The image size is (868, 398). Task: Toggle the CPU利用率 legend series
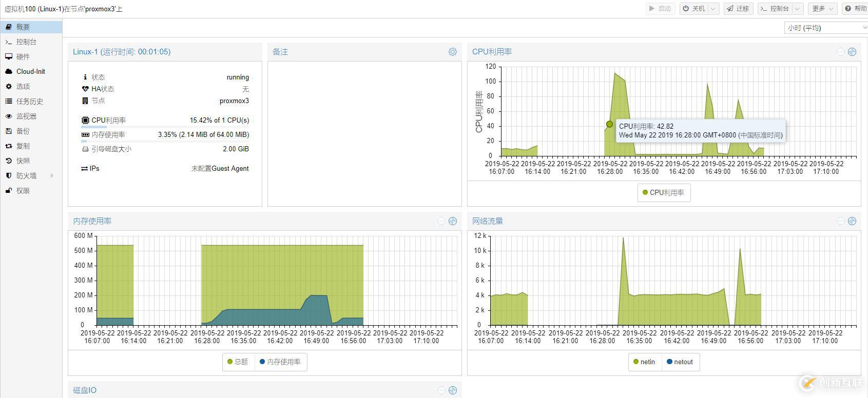point(664,192)
